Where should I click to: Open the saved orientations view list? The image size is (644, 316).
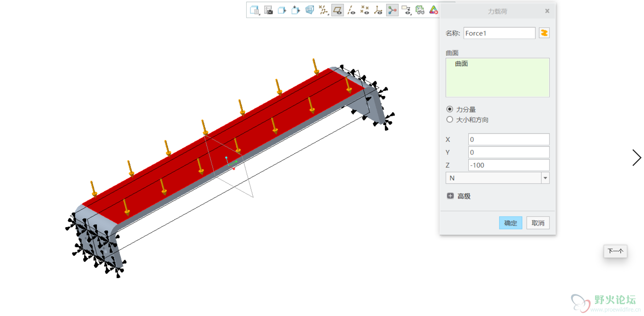coord(255,10)
